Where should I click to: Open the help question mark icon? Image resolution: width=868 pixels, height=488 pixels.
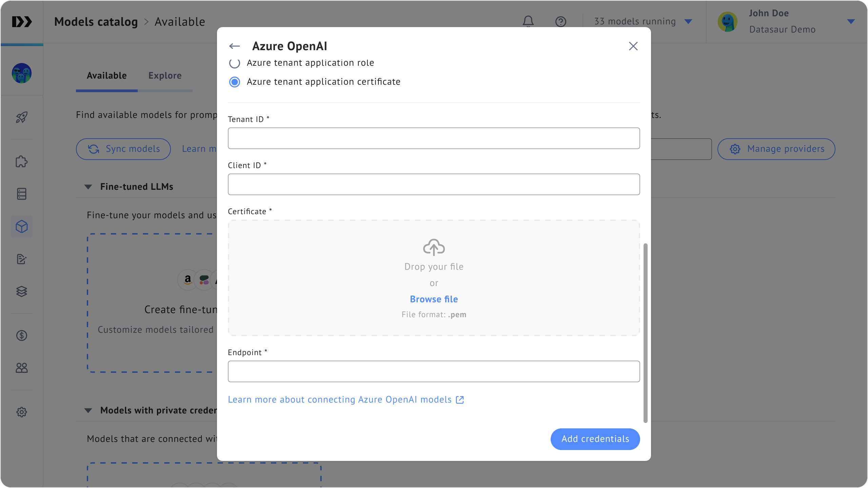coord(560,22)
